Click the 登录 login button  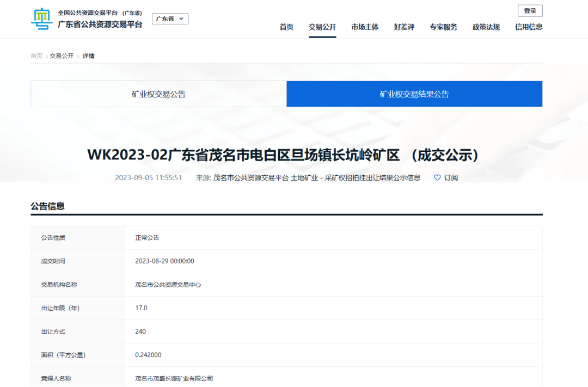tap(530, 11)
